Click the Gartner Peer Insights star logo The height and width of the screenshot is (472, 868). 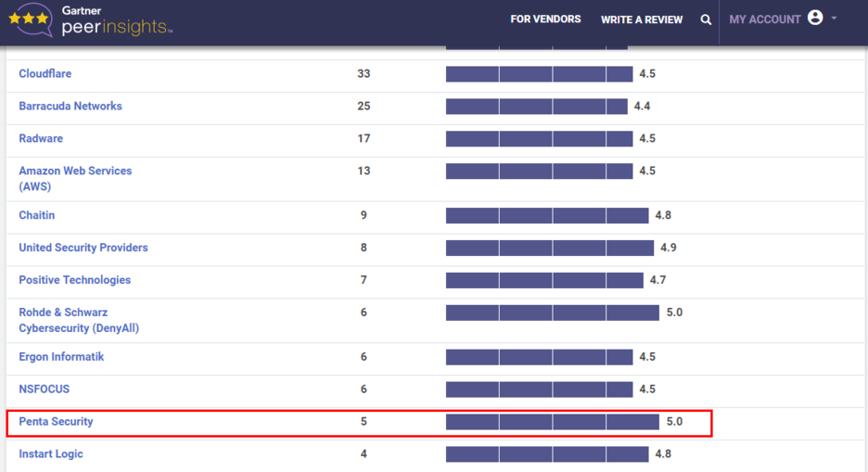32,19
